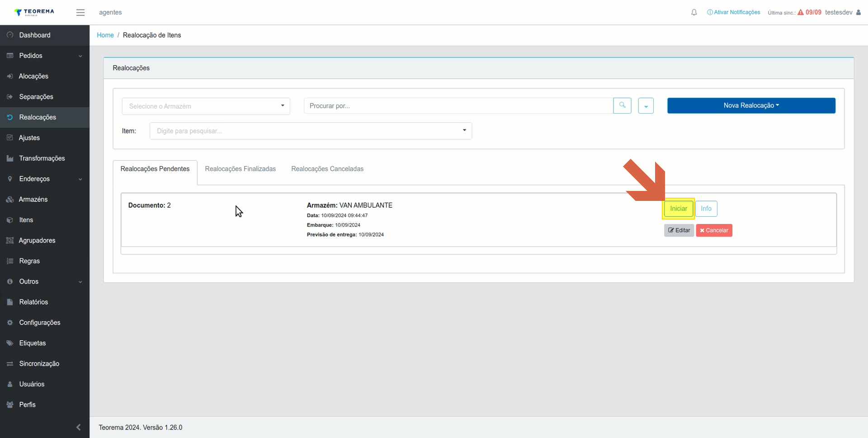This screenshot has width=868, height=438.
Task: Open the hamburger menu toggle
Action: coord(80,13)
